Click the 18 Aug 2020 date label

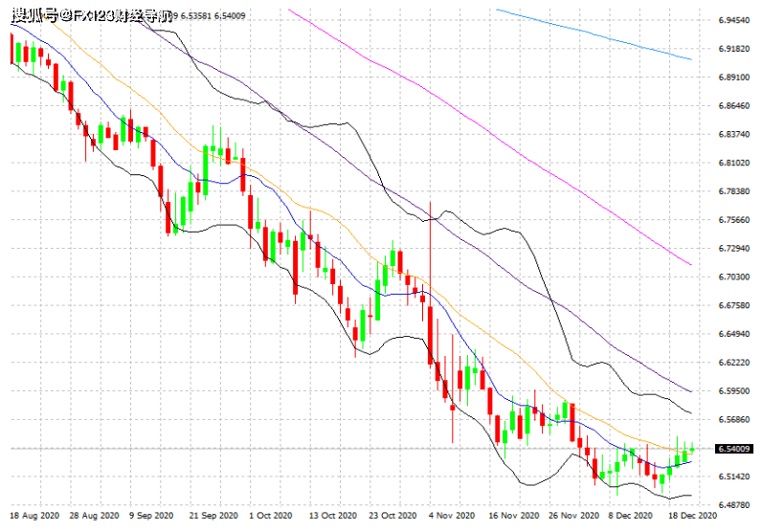pos(34,516)
